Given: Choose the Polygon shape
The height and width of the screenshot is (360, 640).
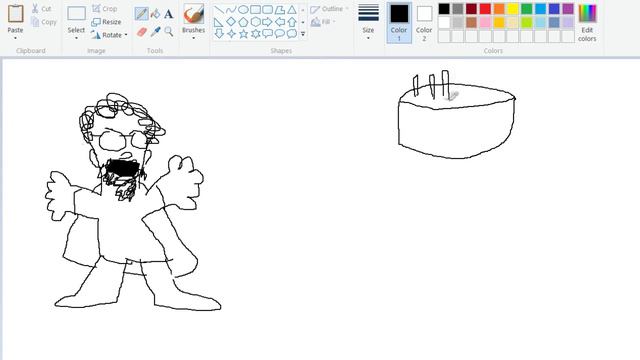Looking at the screenshot, I should (x=280, y=9).
